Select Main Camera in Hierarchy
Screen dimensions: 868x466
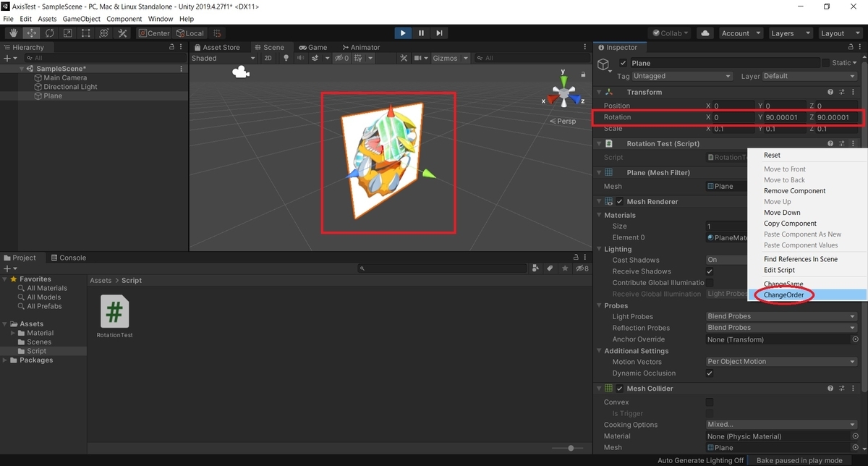coord(65,77)
